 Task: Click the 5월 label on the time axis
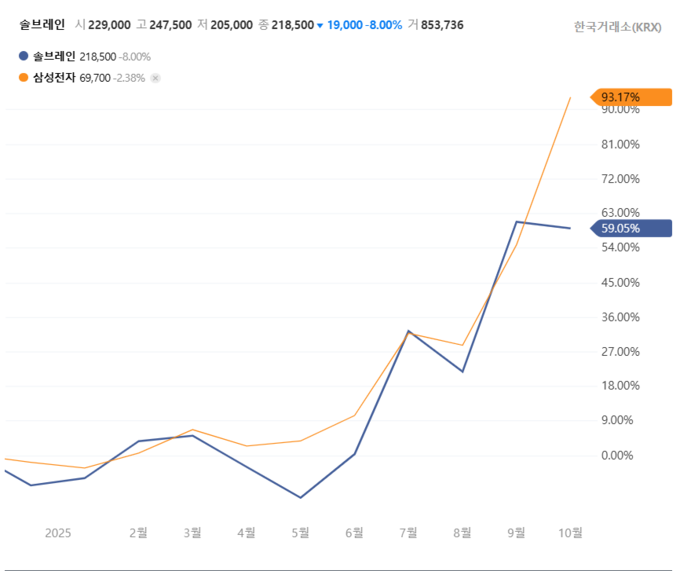point(300,533)
